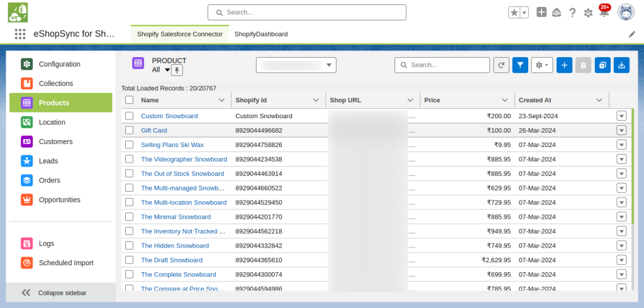644x308 pixels.
Task: Click the Global Actions plus icon
Action: pyautogui.click(x=541, y=13)
